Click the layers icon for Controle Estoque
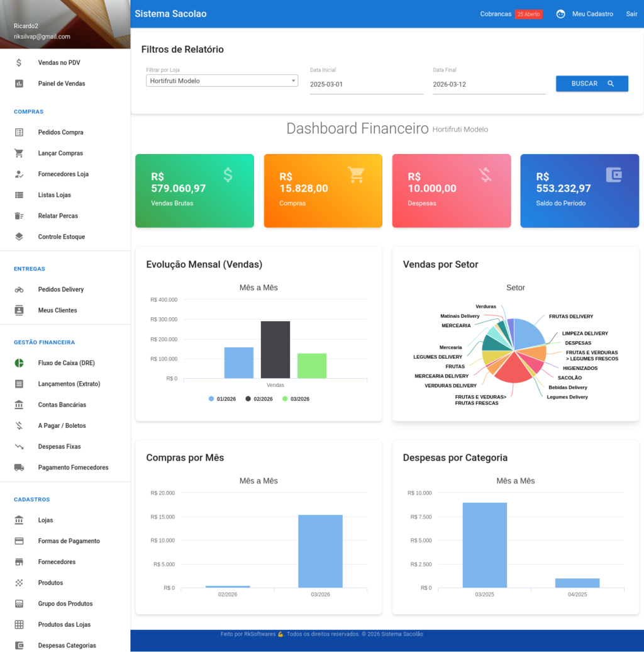Screen dimensions: 644x652 pyautogui.click(x=19, y=237)
